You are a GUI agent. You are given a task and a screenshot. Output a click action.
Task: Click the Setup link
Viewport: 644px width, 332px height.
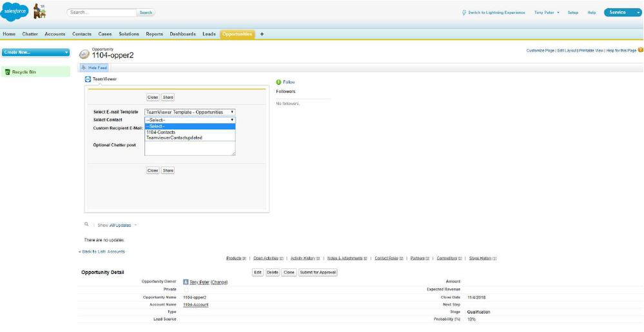point(573,13)
